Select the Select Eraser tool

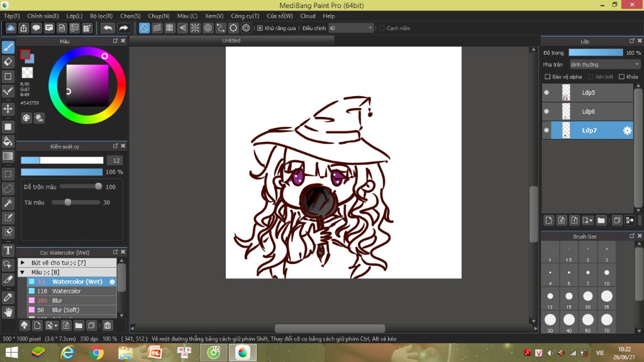8,232
